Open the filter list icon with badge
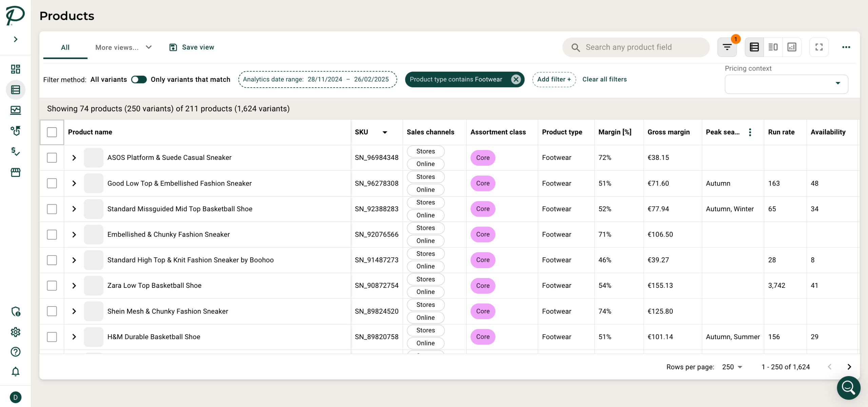The width and height of the screenshot is (868, 407). coord(727,47)
